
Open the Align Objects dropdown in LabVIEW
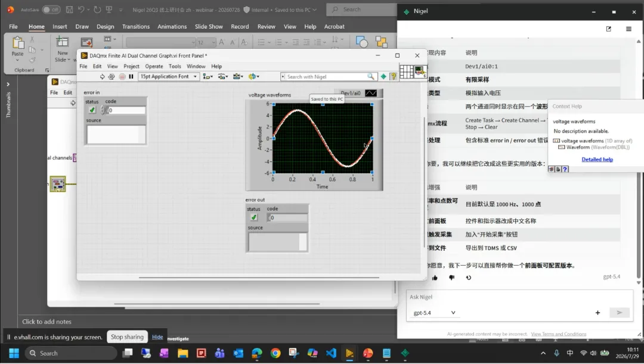[x=208, y=77]
